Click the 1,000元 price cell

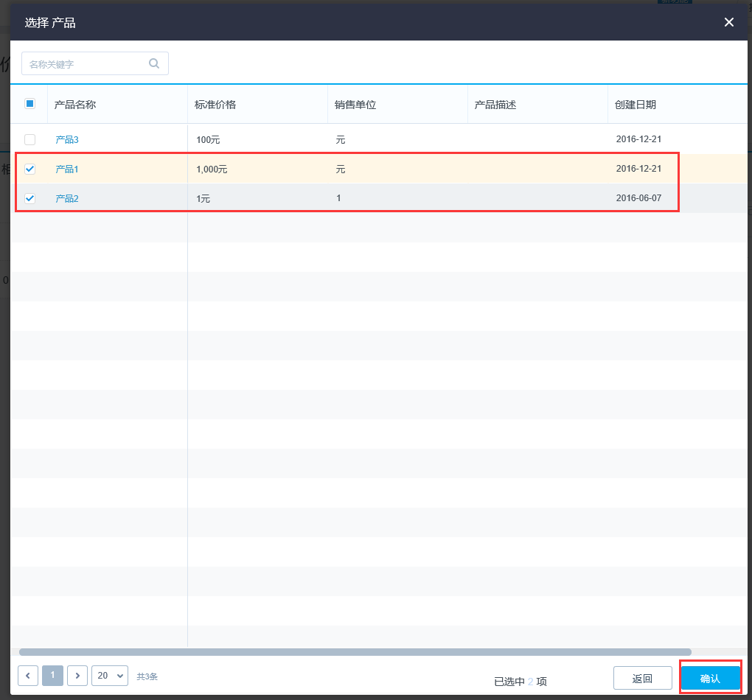pos(212,169)
